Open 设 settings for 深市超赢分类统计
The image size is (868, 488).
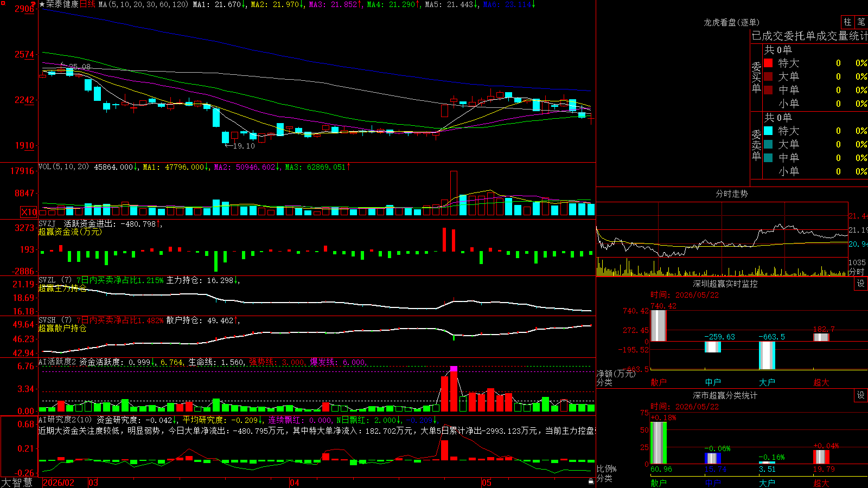(861, 395)
